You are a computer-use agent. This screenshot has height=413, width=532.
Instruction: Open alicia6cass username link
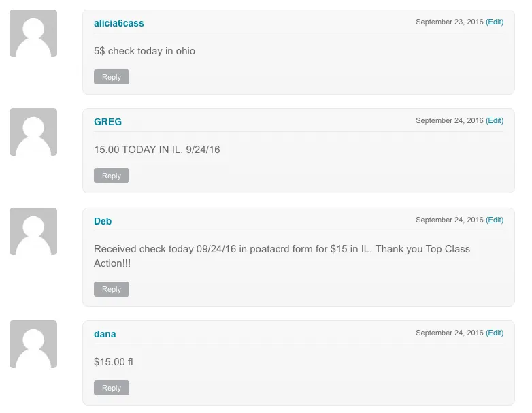click(x=119, y=23)
